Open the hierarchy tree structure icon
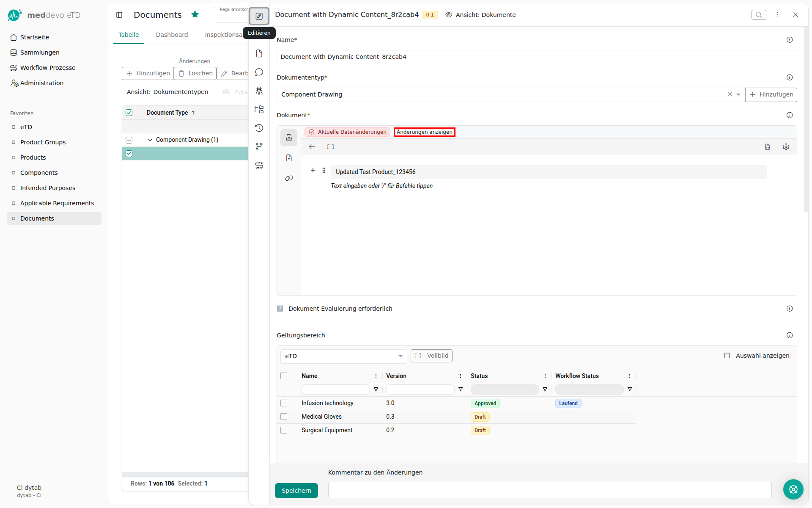The width and height of the screenshot is (812, 508). coord(259,109)
